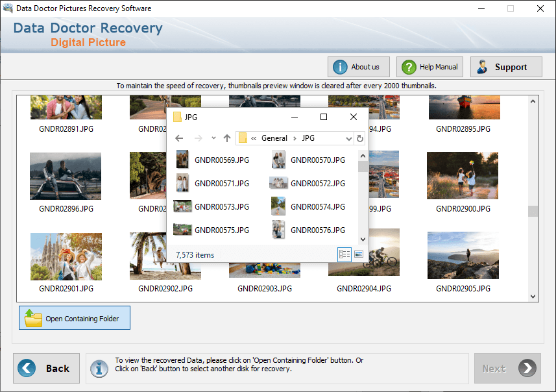Screen dimensions: 556x392
Task: Click the chevron after General in path
Action: pyautogui.click(x=295, y=138)
